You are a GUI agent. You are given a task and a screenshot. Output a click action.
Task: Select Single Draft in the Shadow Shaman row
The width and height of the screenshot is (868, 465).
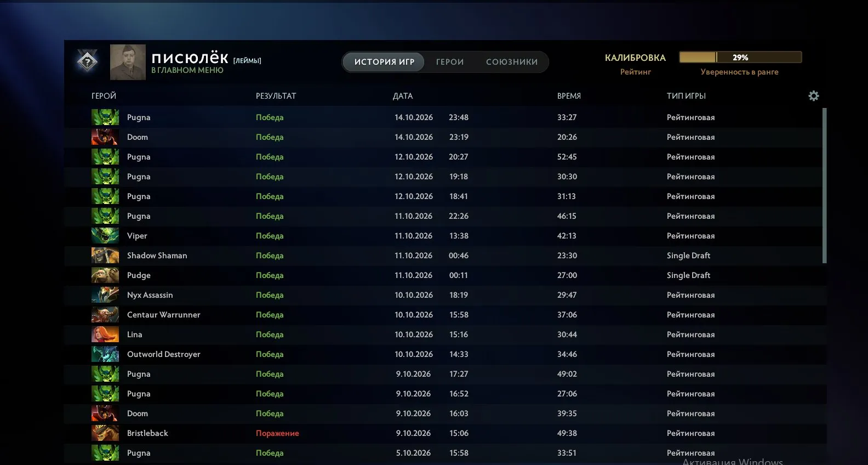(688, 256)
